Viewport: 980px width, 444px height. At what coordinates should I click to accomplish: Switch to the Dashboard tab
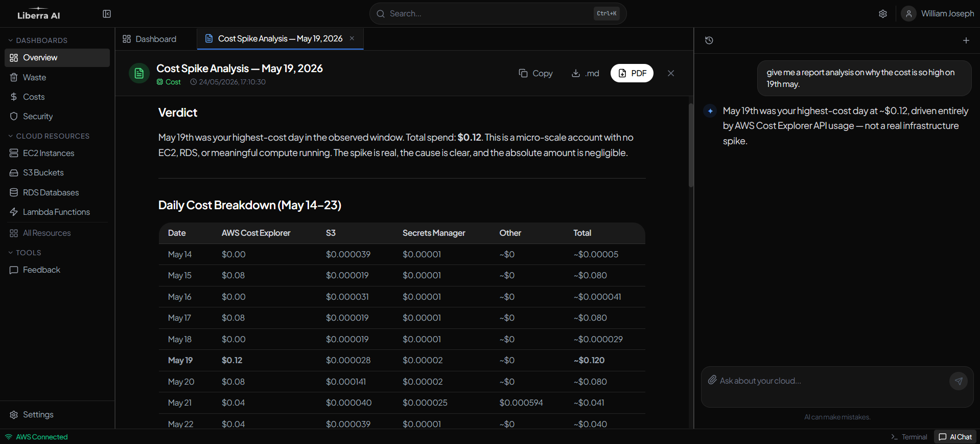[150, 39]
